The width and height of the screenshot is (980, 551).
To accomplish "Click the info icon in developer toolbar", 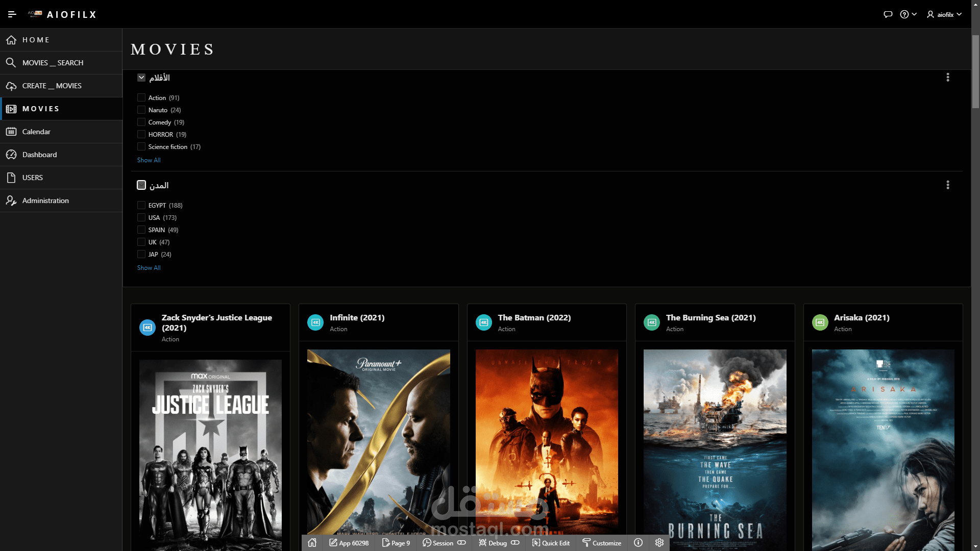I will coord(638,543).
